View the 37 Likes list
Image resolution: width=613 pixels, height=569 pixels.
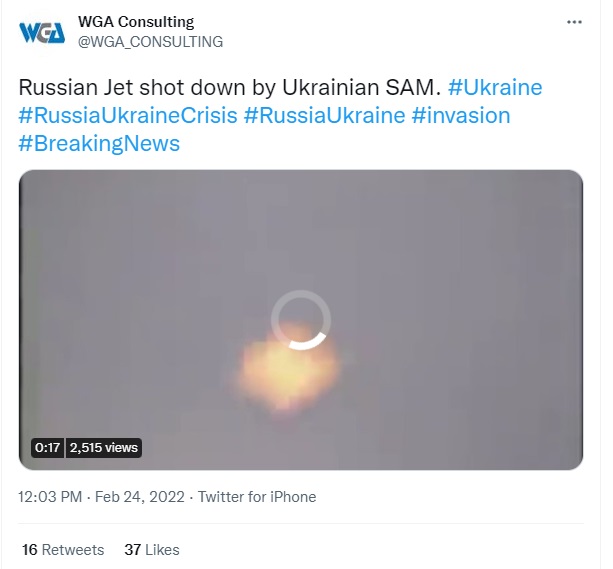click(x=152, y=550)
